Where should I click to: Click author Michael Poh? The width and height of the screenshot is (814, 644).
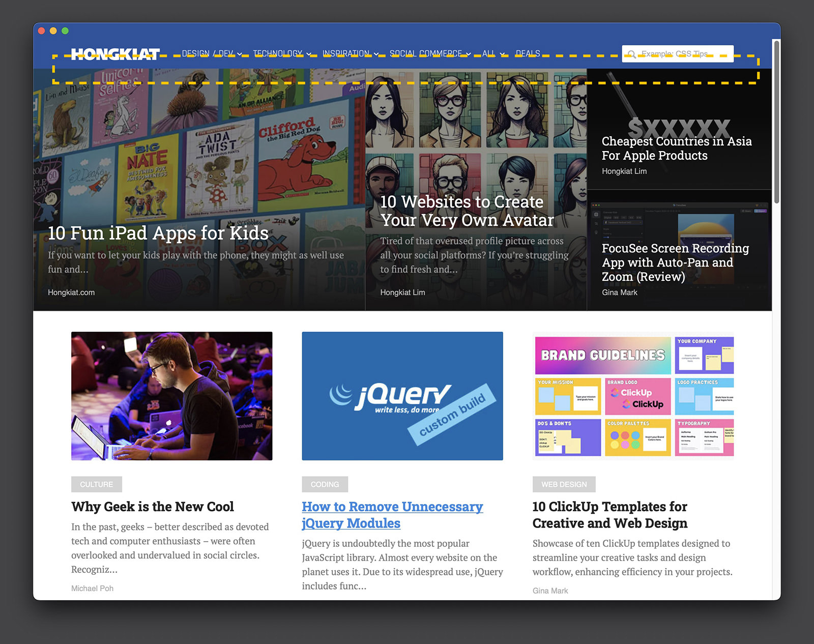[x=92, y=589]
